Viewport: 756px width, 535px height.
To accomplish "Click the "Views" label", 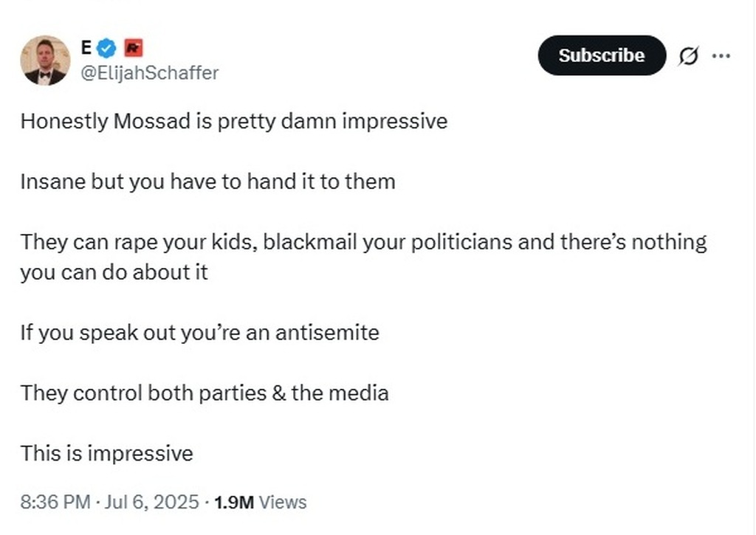I will point(283,503).
